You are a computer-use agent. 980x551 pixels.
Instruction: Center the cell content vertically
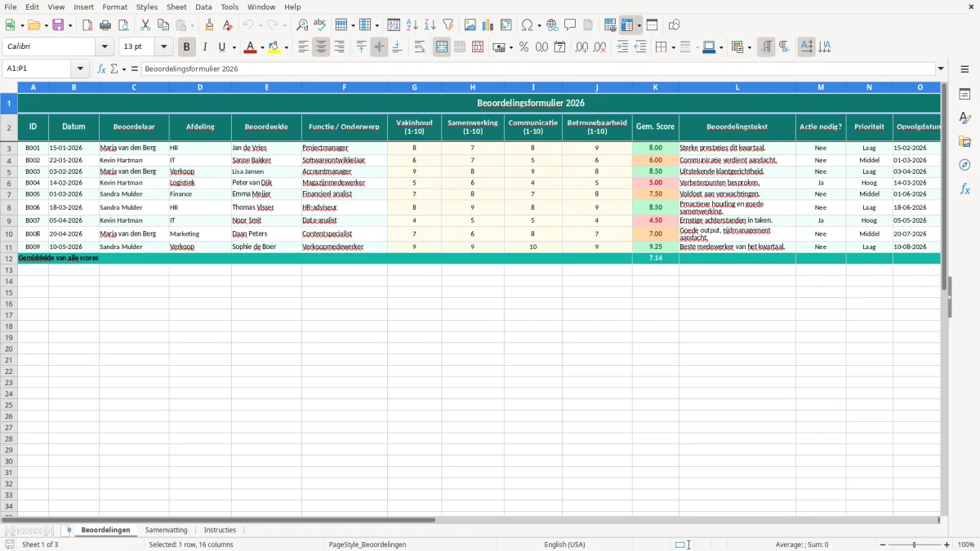(379, 47)
